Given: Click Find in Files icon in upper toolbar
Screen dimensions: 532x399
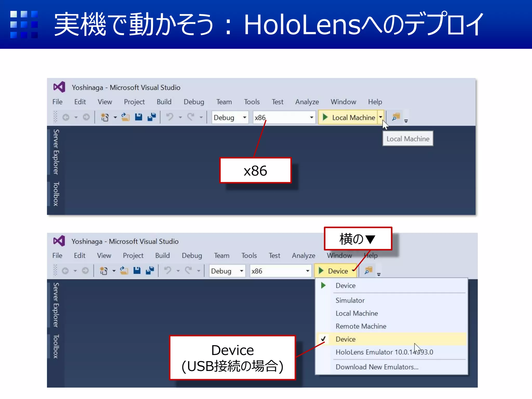Looking at the screenshot, I should 396,117.
